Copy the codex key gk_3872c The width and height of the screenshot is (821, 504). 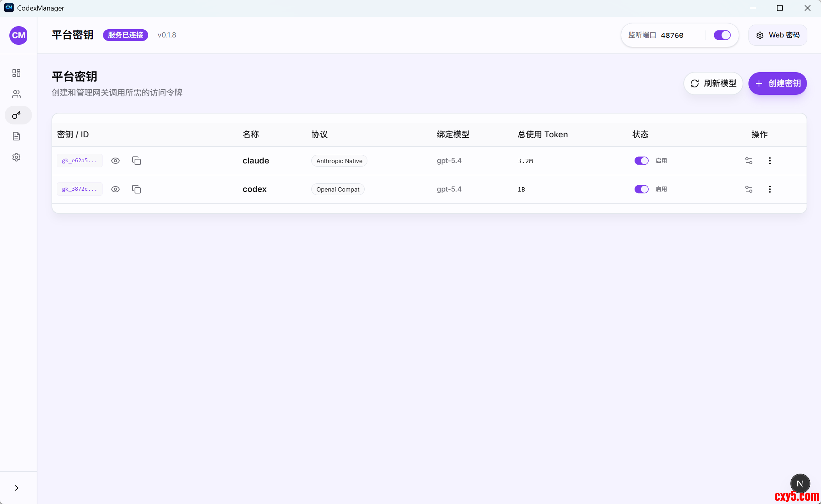pos(137,189)
